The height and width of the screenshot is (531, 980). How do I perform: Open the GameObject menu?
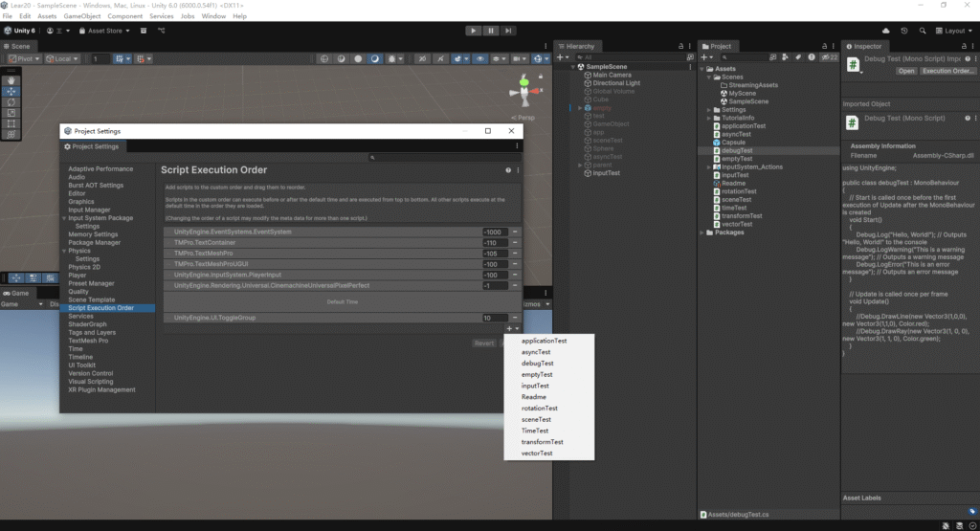(x=82, y=16)
